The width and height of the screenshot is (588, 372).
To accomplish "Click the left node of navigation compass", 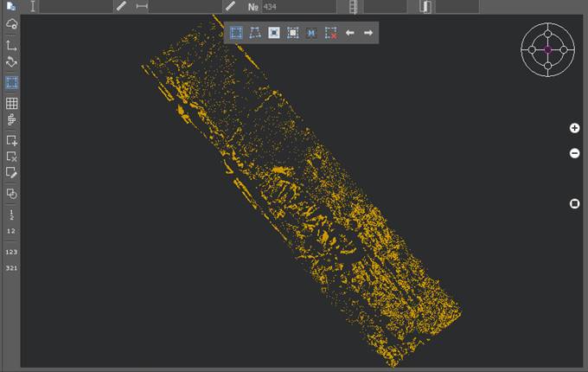I will click(x=532, y=49).
